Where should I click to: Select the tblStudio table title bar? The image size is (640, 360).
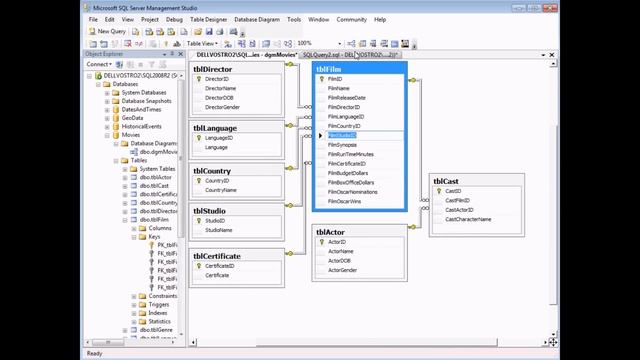237,211
